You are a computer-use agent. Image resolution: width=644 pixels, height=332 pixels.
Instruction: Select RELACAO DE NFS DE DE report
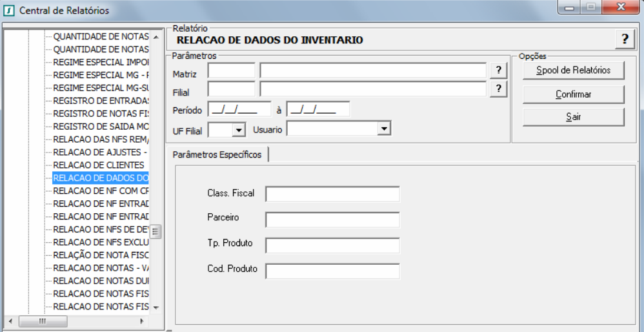[101, 229]
